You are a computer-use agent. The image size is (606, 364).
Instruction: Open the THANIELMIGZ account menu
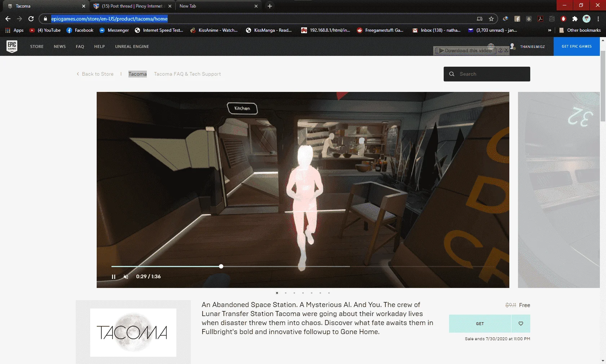point(532,46)
